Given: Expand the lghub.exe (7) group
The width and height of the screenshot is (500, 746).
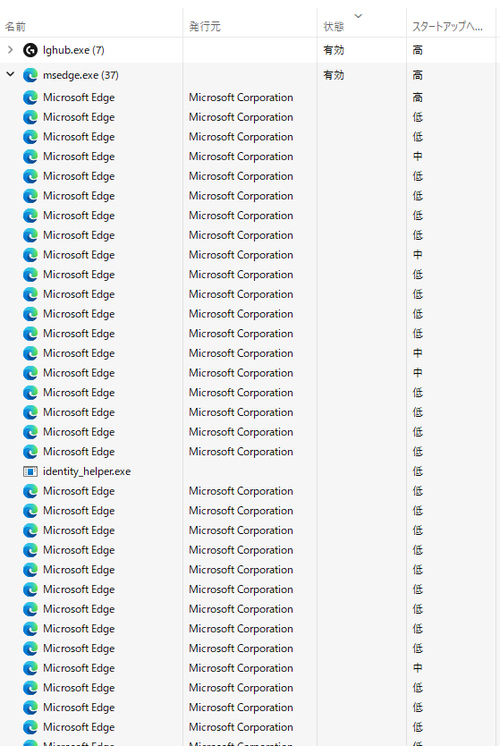Looking at the screenshot, I should (x=10, y=49).
